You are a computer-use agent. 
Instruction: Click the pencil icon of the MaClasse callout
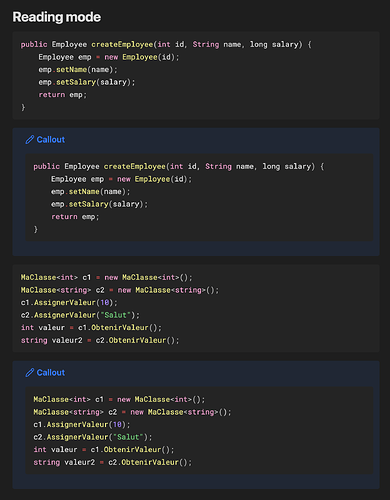pyautogui.click(x=30, y=373)
